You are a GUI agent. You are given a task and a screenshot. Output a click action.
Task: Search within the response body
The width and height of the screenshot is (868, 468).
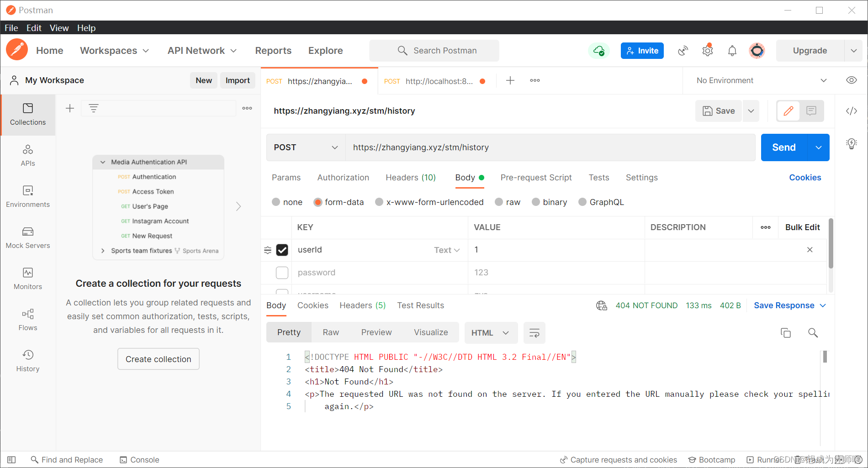[x=813, y=333]
